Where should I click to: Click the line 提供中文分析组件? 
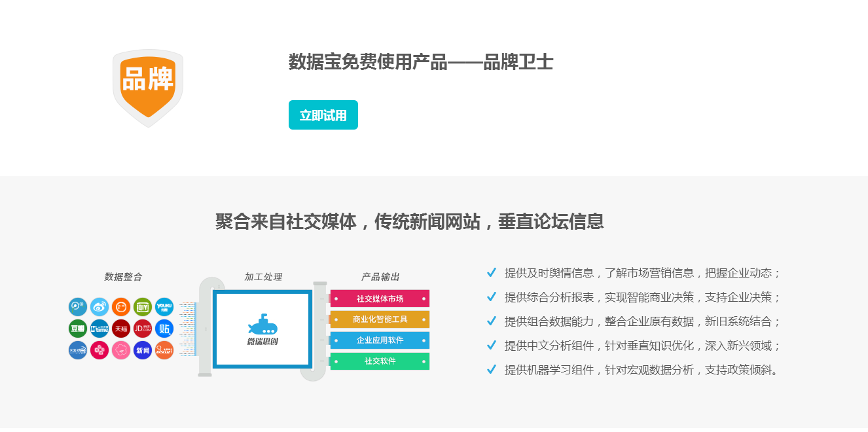[643, 346]
